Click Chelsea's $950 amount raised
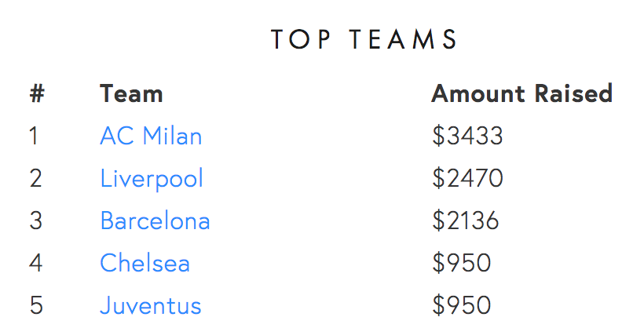This screenshot has width=644, height=328. 461,263
